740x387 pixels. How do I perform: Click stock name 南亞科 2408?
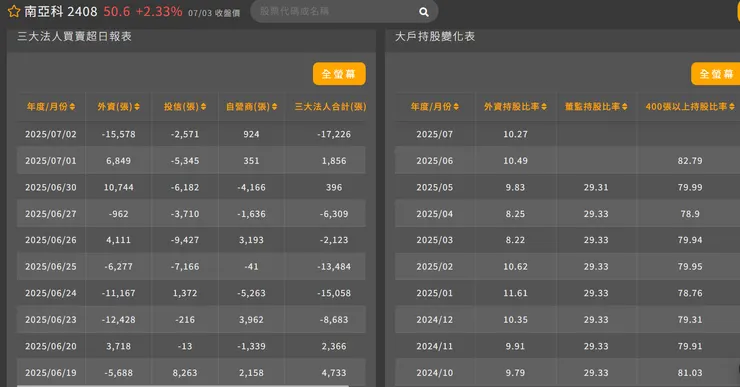[61, 11]
